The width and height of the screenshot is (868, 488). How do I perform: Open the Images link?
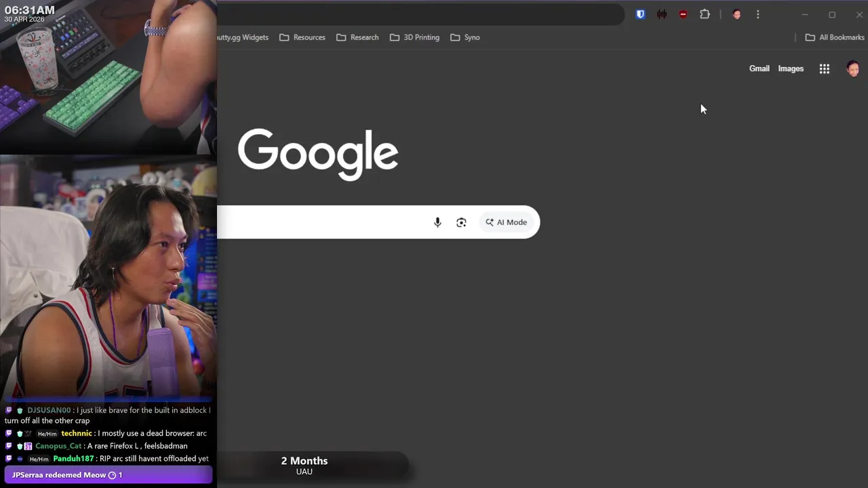(x=791, y=68)
